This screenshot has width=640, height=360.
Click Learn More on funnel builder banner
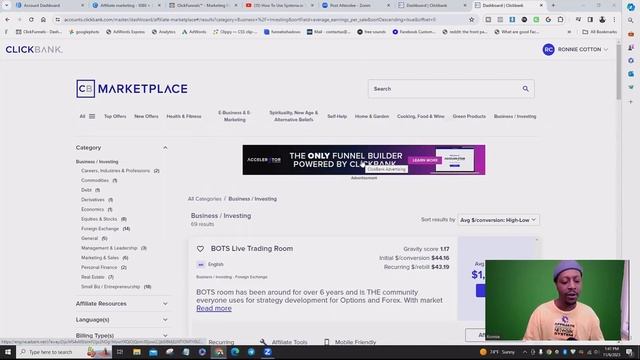tap(424, 160)
